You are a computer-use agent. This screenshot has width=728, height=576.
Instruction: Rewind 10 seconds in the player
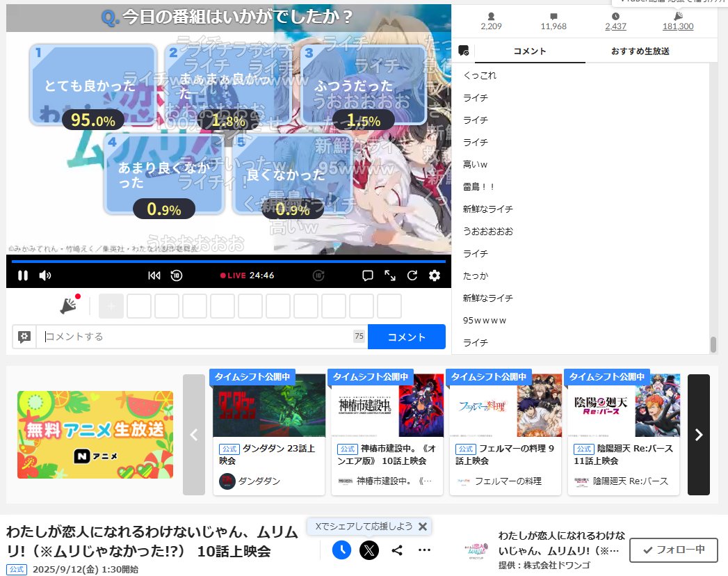pyautogui.click(x=177, y=275)
